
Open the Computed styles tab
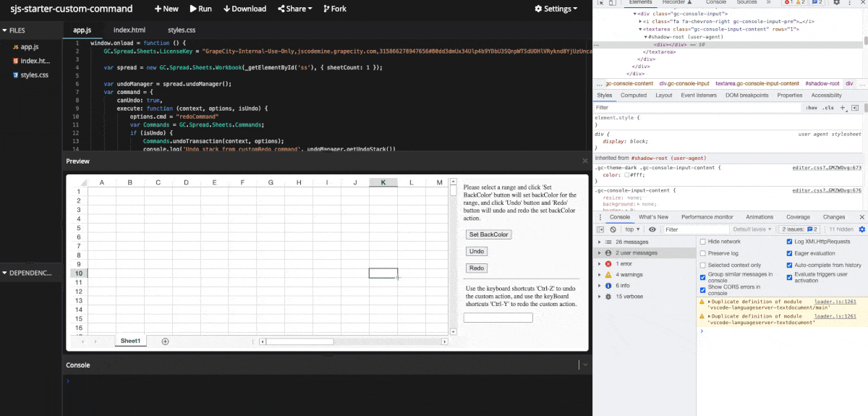pyautogui.click(x=634, y=95)
